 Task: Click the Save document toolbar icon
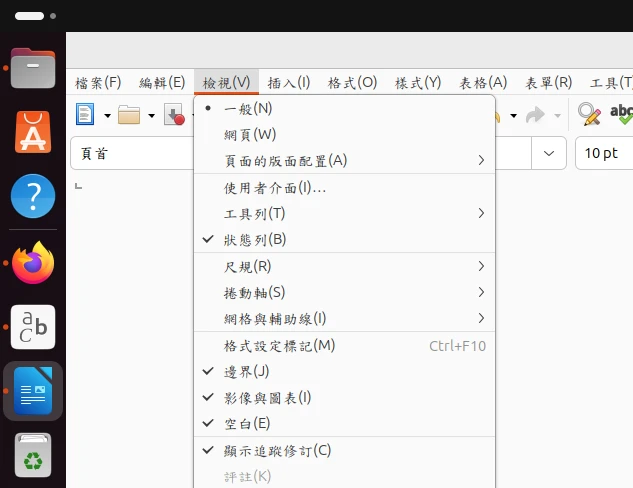pyautogui.click(x=174, y=114)
